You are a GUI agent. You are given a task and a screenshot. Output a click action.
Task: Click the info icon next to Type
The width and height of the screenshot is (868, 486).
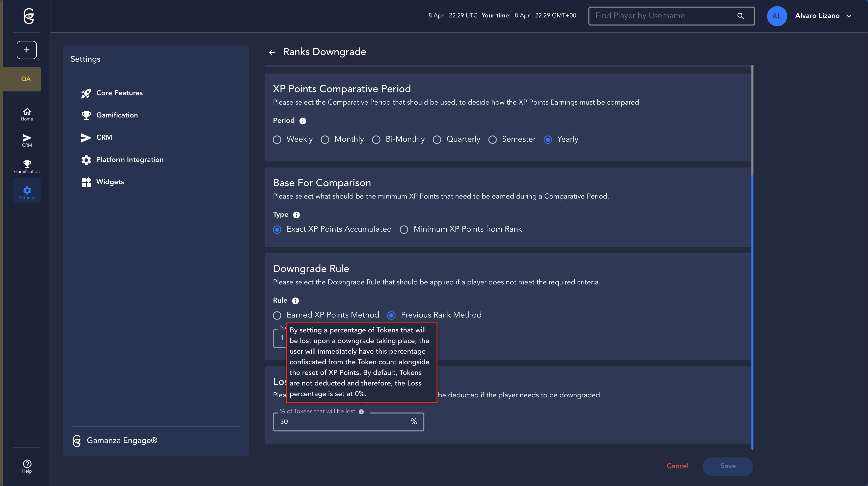tap(296, 215)
